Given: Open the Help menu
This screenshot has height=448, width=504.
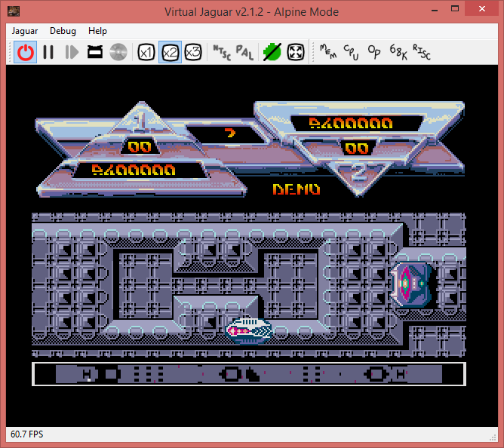Looking at the screenshot, I should pyautogui.click(x=97, y=31).
